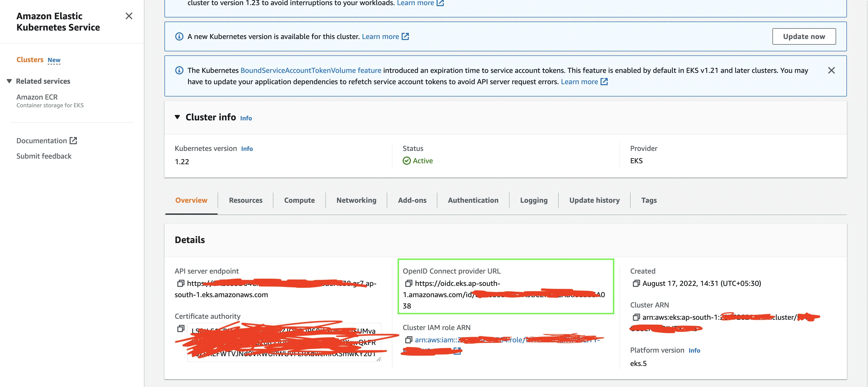The height and width of the screenshot is (387, 868).
Task: Open the Networking tab
Action: [x=356, y=200]
